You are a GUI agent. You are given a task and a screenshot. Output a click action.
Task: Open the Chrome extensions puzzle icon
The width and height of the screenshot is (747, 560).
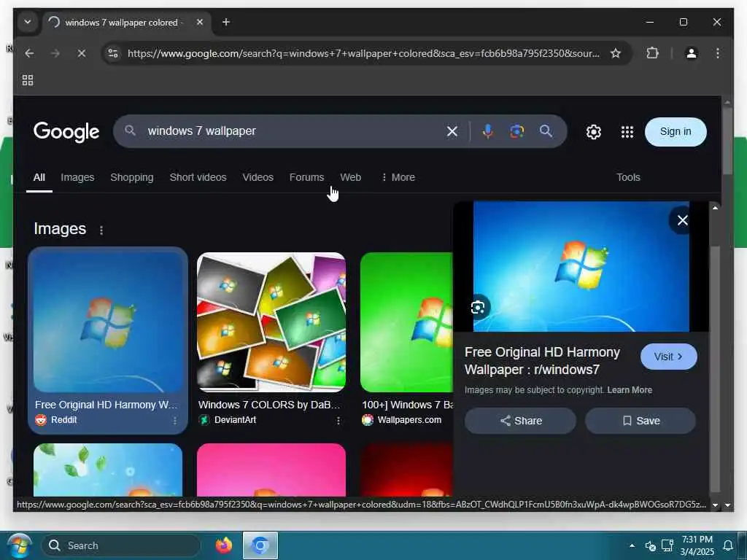tap(652, 53)
